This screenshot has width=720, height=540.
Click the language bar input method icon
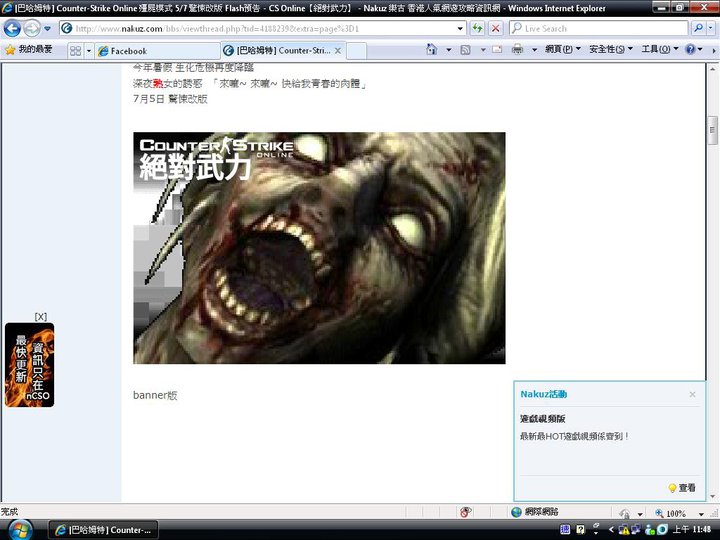tap(565, 529)
